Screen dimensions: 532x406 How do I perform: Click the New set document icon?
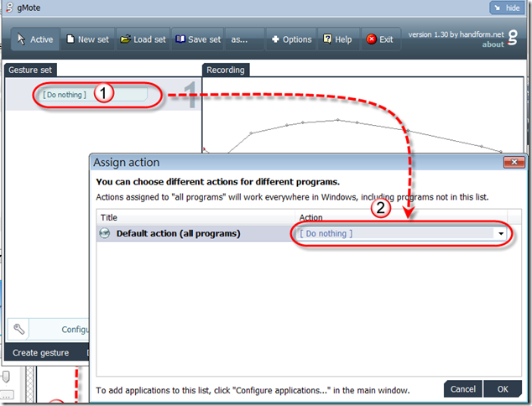coord(70,39)
